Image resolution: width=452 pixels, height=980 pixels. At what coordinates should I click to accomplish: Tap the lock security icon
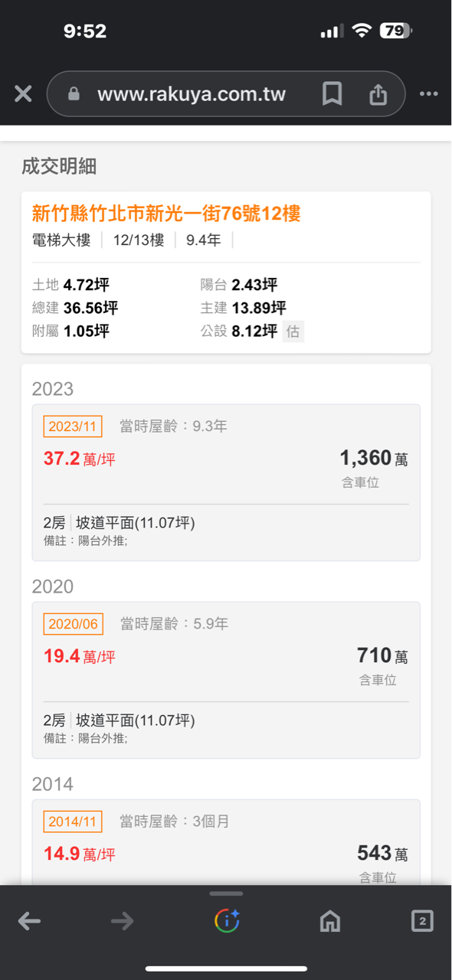[74, 94]
